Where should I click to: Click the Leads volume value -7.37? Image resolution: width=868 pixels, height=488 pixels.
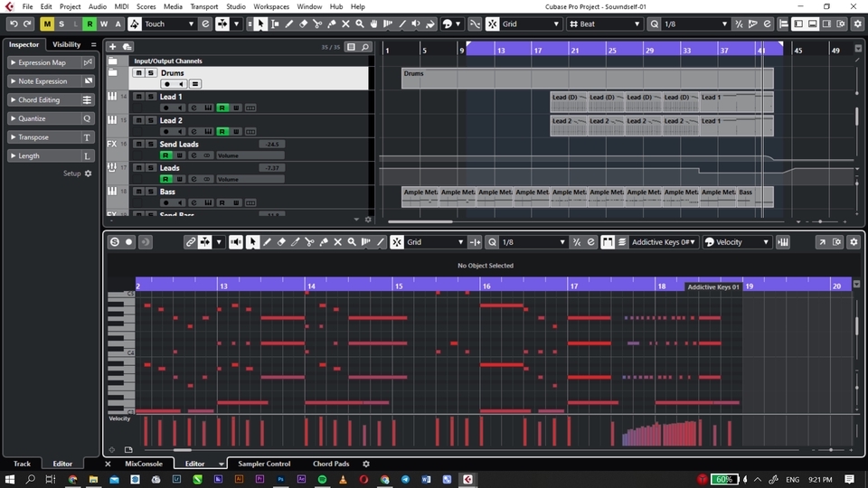click(272, 168)
